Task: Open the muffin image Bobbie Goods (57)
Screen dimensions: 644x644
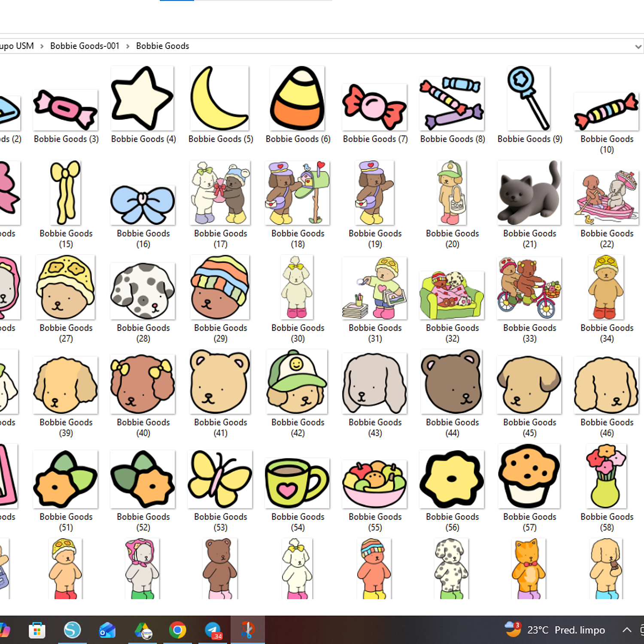Action: point(529,476)
